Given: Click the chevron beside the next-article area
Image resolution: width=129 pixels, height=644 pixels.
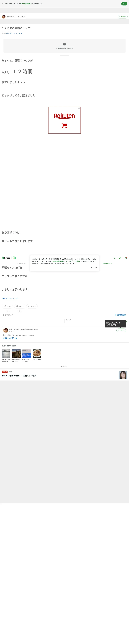Looking at the screenshot, I should [x=127, y=322].
